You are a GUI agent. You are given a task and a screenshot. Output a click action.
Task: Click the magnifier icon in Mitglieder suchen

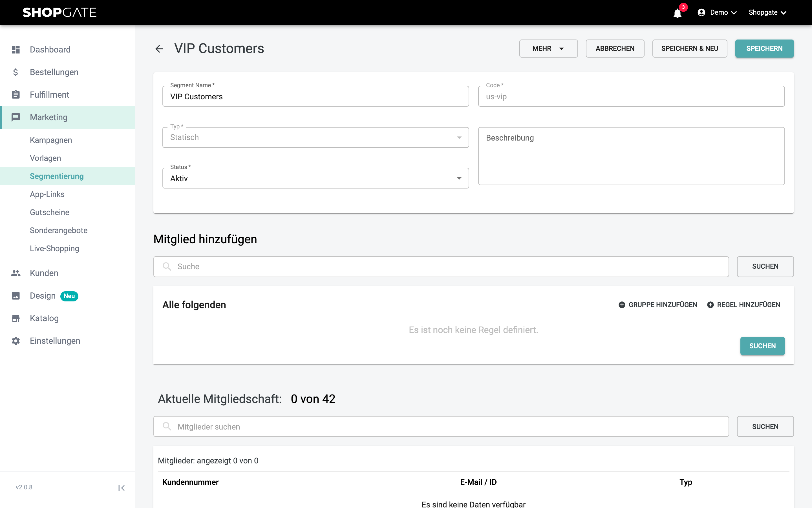coord(167,426)
